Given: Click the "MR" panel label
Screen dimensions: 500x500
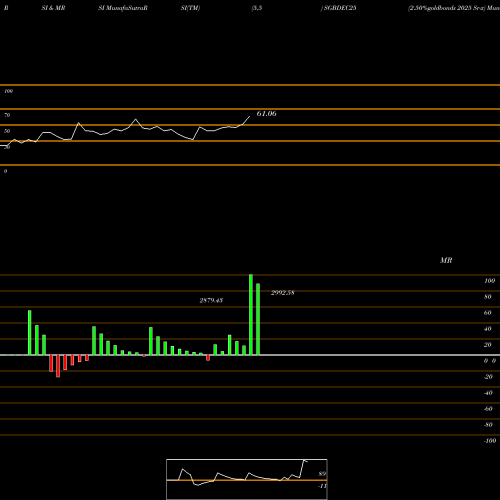Looking at the screenshot, I should (x=446, y=260).
